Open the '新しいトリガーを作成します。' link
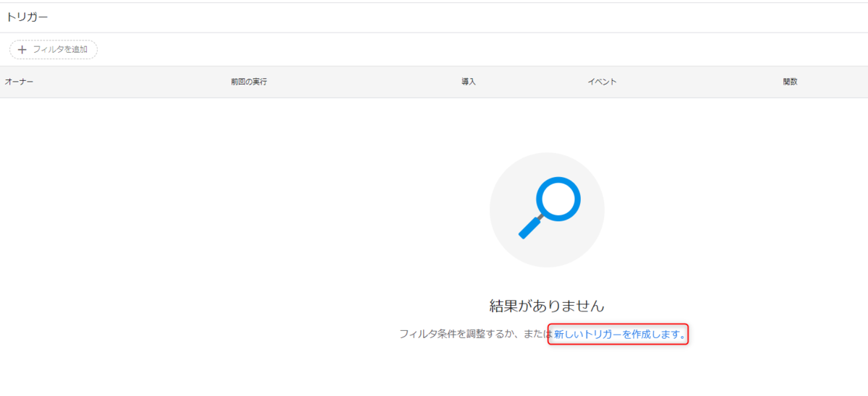 point(620,334)
